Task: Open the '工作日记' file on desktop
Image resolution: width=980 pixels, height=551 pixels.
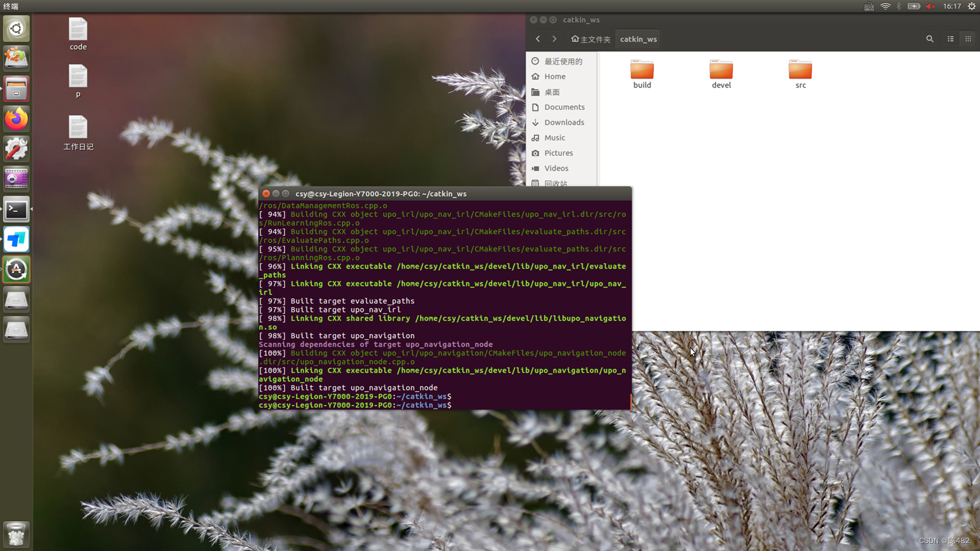Action: (78, 133)
